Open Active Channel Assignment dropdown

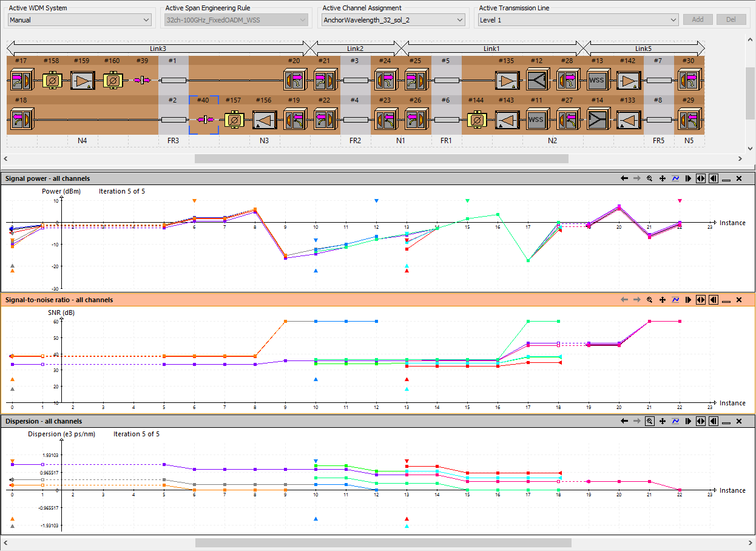[x=393, y=20]
